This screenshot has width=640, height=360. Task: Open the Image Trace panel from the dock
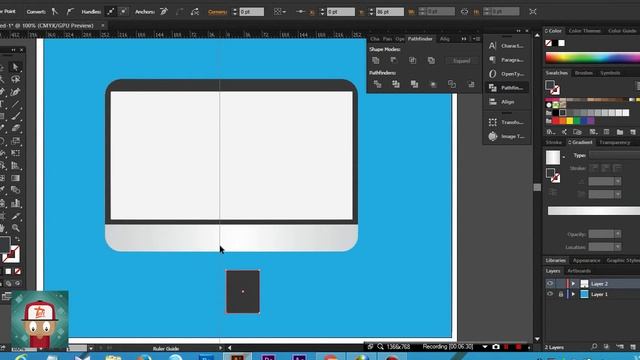(x=506, y=136)
